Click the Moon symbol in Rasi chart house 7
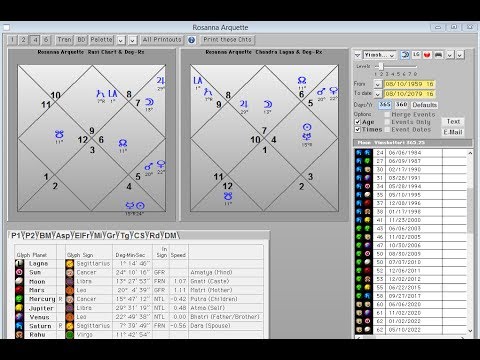 (x=149, y=102)
